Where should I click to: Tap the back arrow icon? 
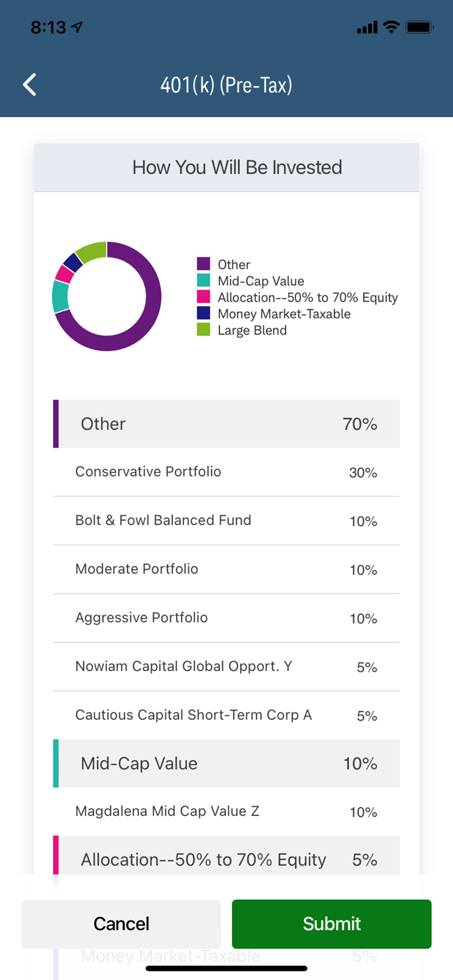point(30,85)
